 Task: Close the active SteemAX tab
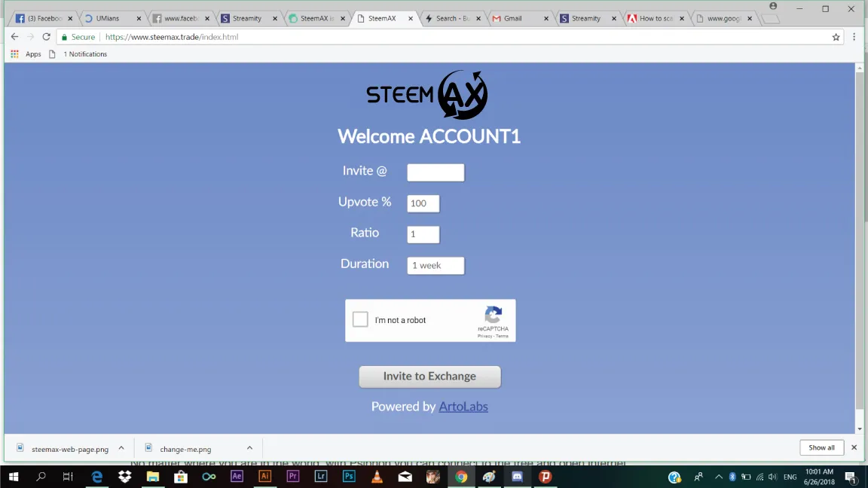point(411,18)
